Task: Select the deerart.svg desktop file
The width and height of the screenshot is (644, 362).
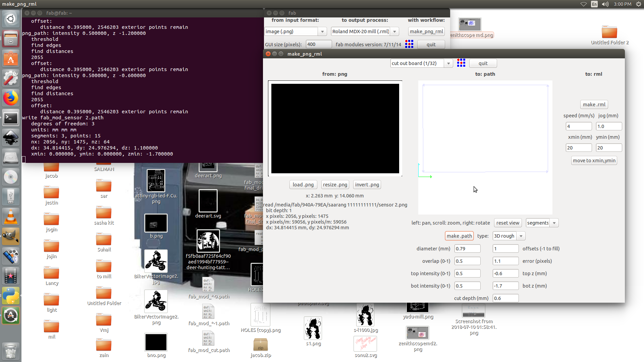Action: pos(208,204)
